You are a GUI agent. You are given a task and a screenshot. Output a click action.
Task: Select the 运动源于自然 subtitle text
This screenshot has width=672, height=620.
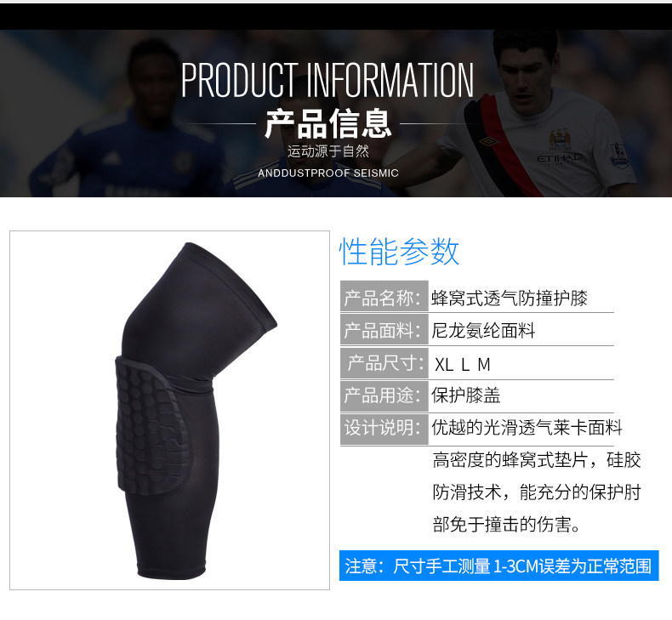point(327,151)
